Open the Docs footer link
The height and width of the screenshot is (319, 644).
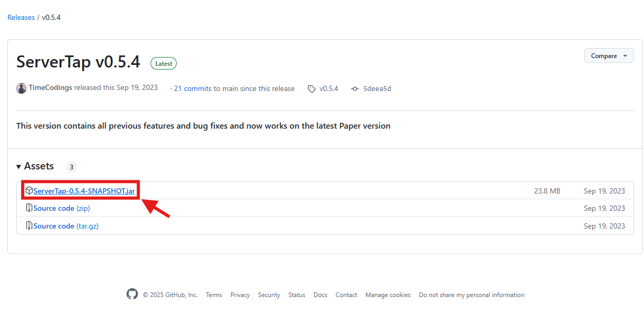pos(320,295)
